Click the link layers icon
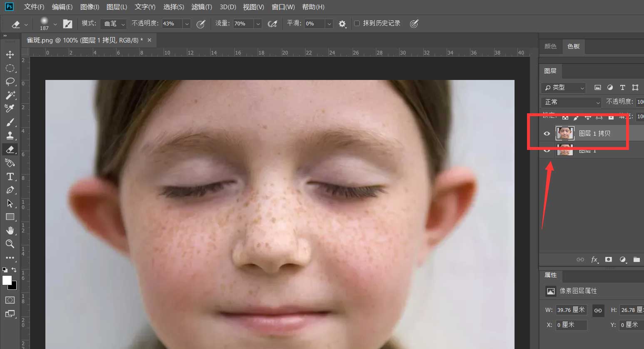The height and width of the screenshot is (349, 644). pyautogui.click(x=580, y=259)
